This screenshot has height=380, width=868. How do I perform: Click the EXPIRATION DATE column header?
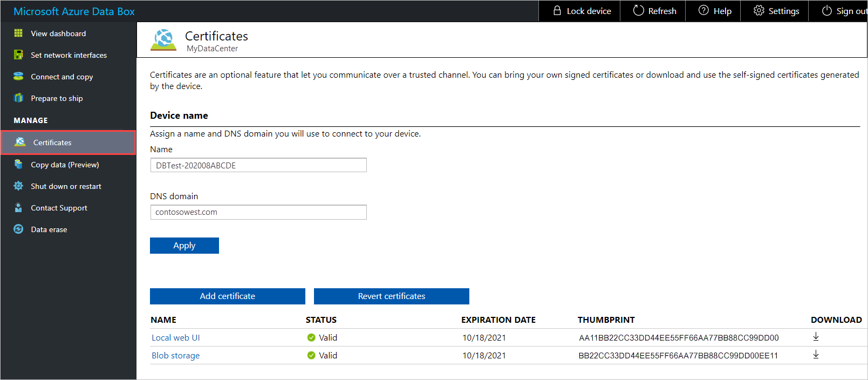(x=498, y=320)
